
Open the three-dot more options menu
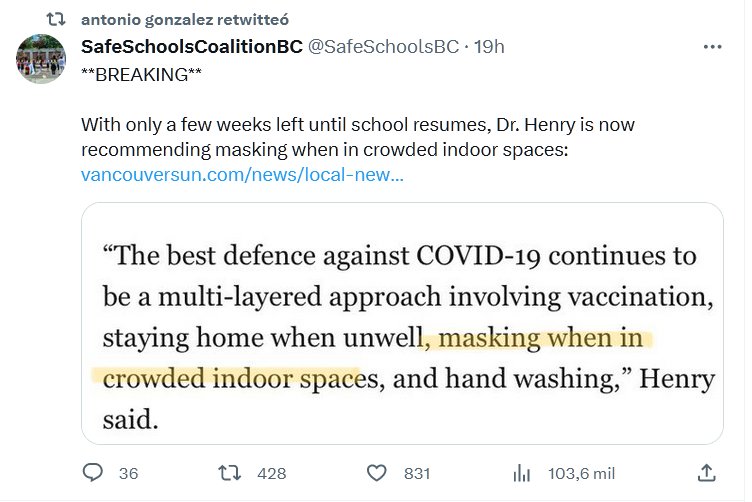coord(712,47)
